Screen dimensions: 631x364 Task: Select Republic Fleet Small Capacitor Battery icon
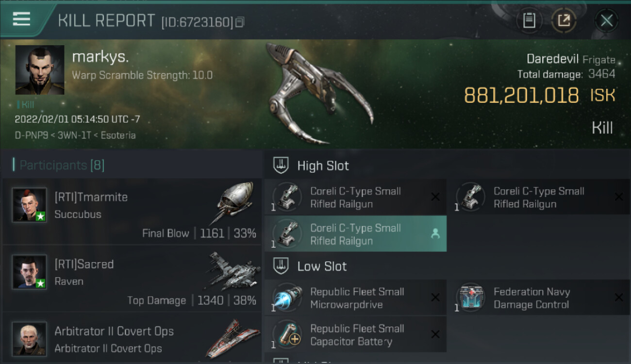(x=287, y=334)
